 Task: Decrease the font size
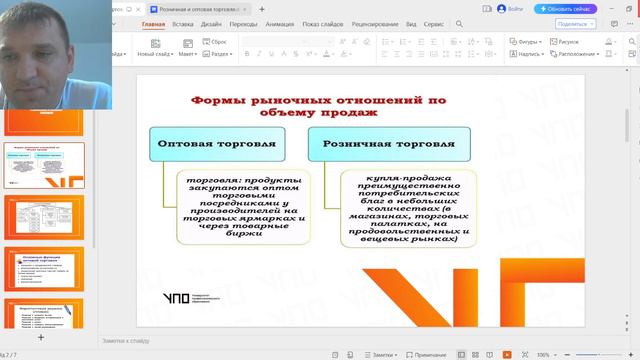[355, 42]
